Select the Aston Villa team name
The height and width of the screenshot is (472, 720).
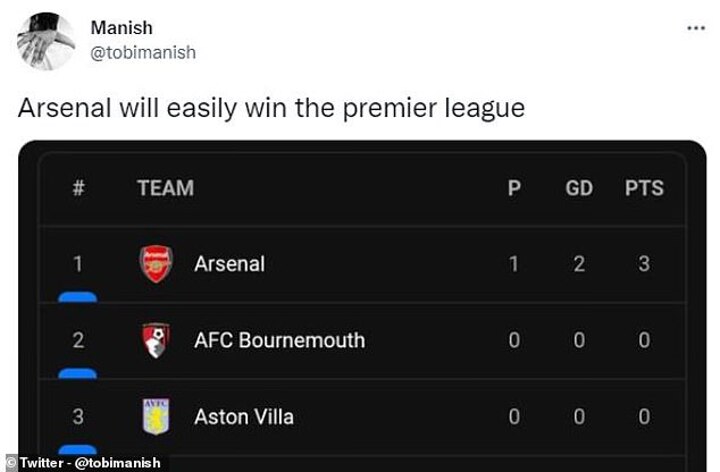pos(244,417)
